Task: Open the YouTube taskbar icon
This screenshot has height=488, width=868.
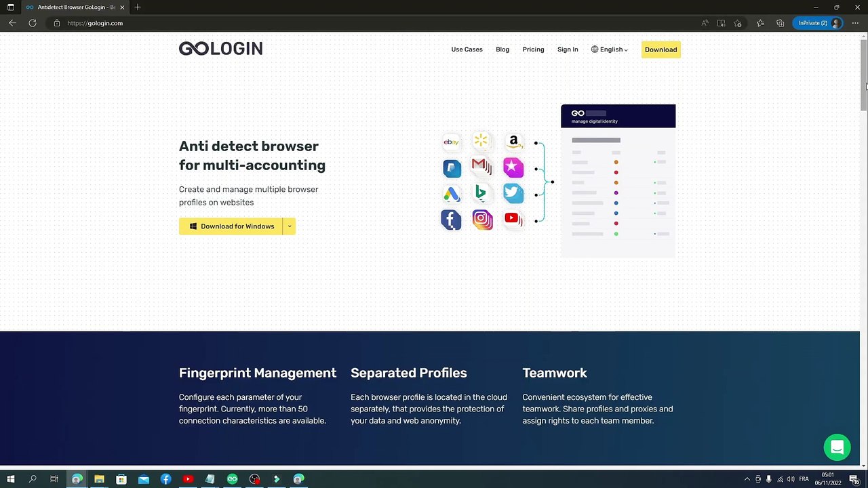Action: [x=188, y=479]
